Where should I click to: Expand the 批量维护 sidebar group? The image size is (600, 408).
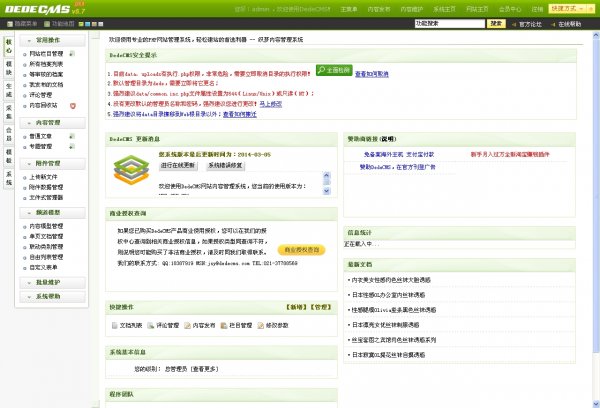point(52,282)
